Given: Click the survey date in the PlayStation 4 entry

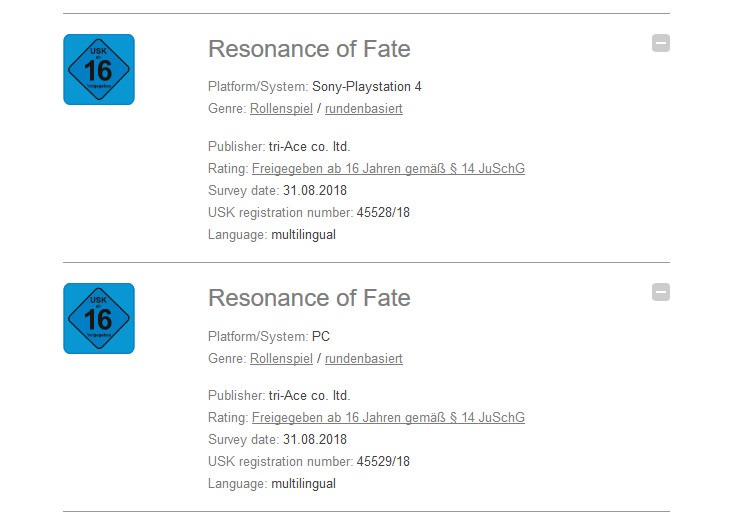Looking at the screenshot, I should (x=315, y=190).
